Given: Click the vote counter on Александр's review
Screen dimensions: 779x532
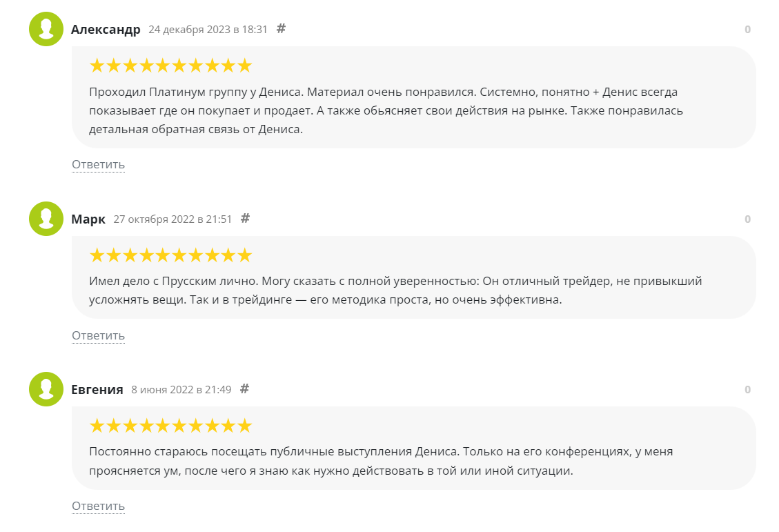Looking at the screenshot, I should [x=747, y=30].
